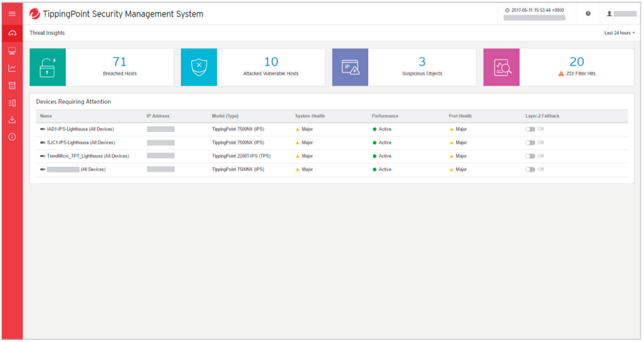Open the SJC1-IPS-Lighthouse (All Devices) device
This screenshot has width=644, height=342.
[x=81, y=143]
